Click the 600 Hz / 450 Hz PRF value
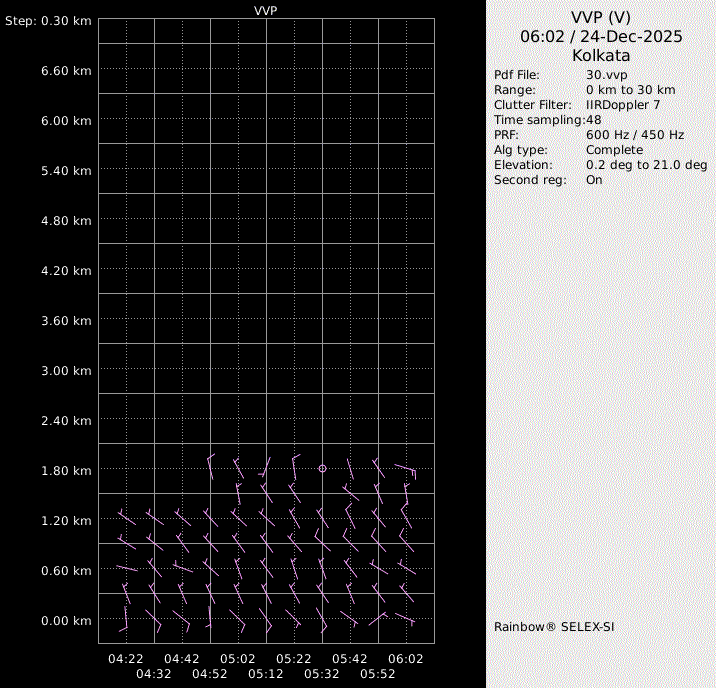This screenshot has height=688, width=716. [x=635, y=135]
